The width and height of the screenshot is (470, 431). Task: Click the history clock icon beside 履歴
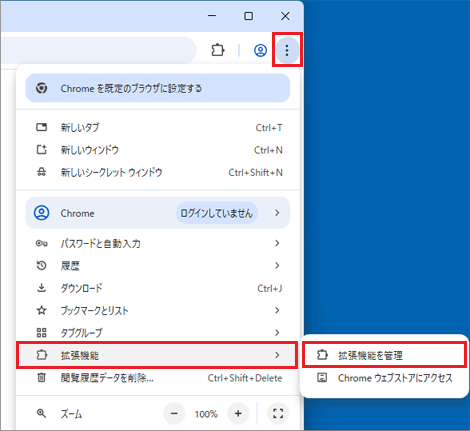pyautogui.click(x=42, y=266)
